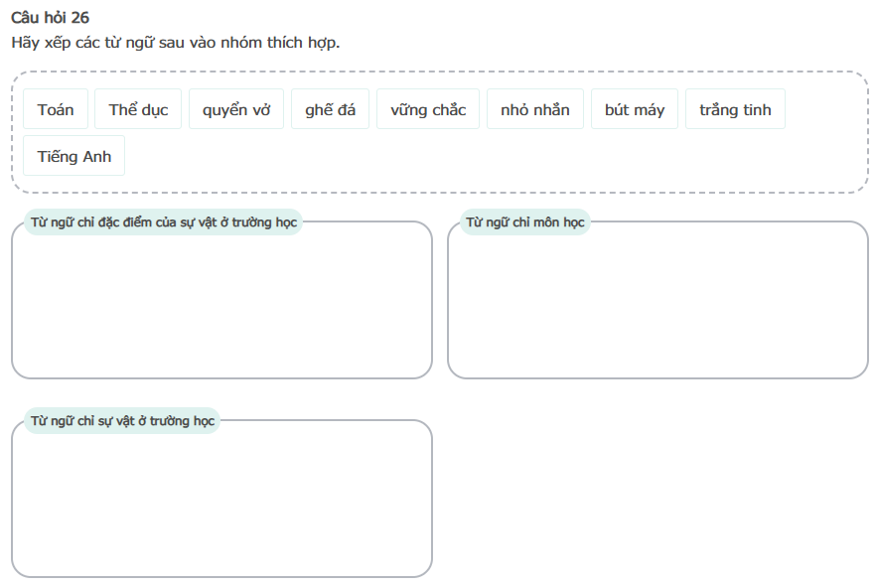This screenshot has width=876, height=588.
Task: Click blank page area below the 'môn học' box
Action: click(657, 477)
